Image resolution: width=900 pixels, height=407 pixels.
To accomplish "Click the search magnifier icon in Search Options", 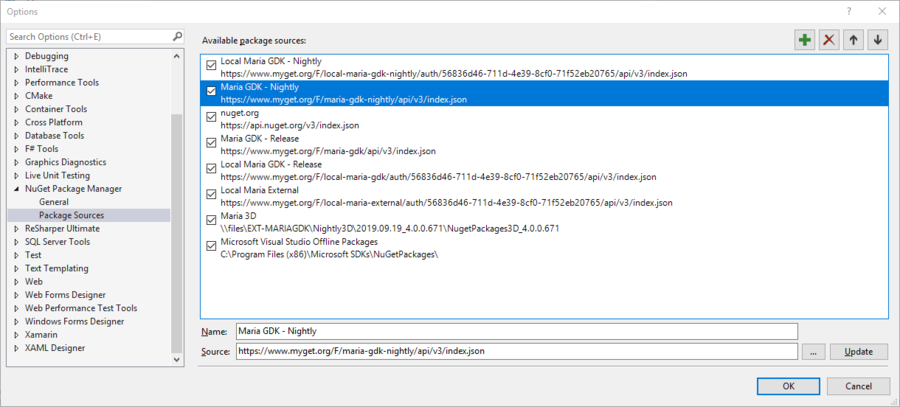I will pos(177,36).
